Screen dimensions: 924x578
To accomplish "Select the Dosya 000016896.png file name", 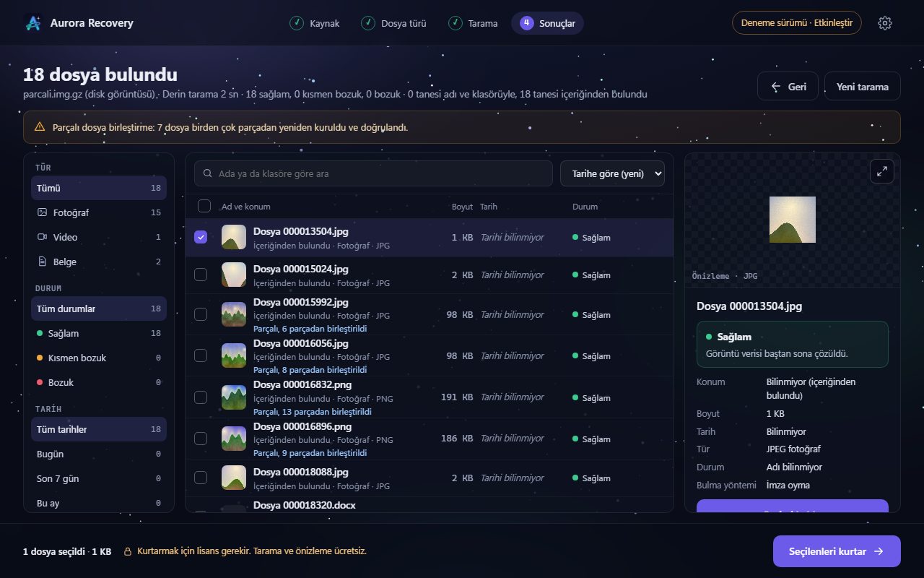I will coord(302,426).
